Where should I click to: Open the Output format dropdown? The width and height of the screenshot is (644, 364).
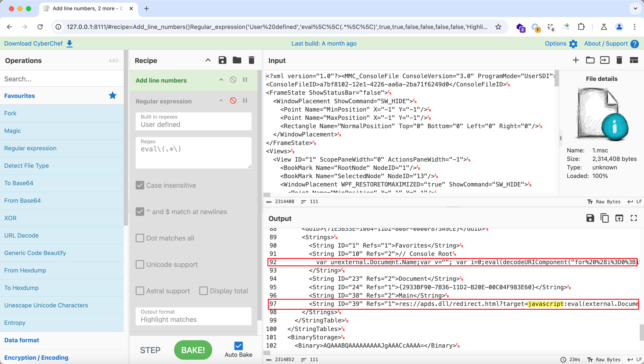pos(193,316)
